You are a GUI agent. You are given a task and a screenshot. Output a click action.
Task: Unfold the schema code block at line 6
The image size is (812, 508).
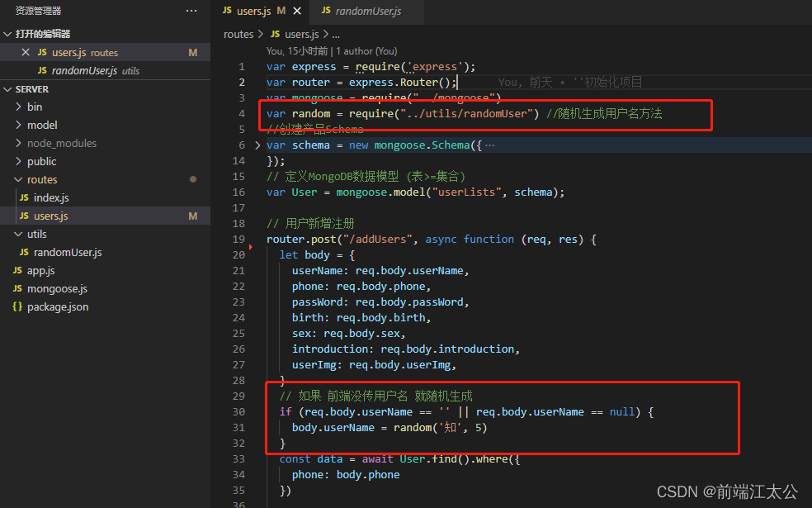click(258, 145)
